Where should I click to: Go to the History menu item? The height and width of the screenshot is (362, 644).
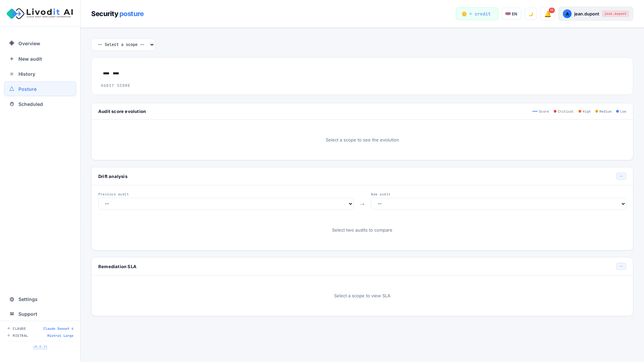(27, 74)
